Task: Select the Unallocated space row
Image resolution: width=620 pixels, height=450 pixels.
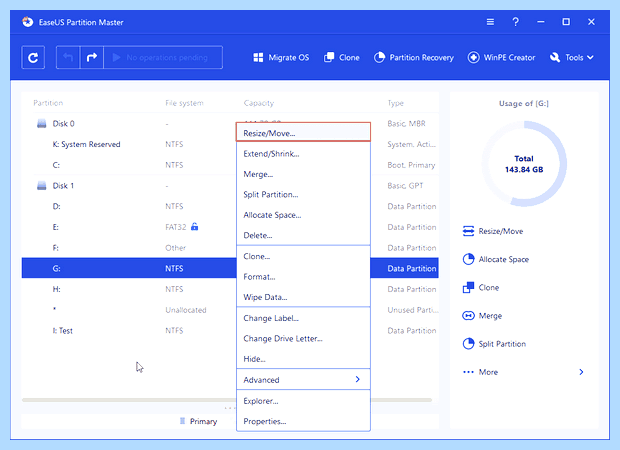Action: pyautogui.click(x=230, y=310)
